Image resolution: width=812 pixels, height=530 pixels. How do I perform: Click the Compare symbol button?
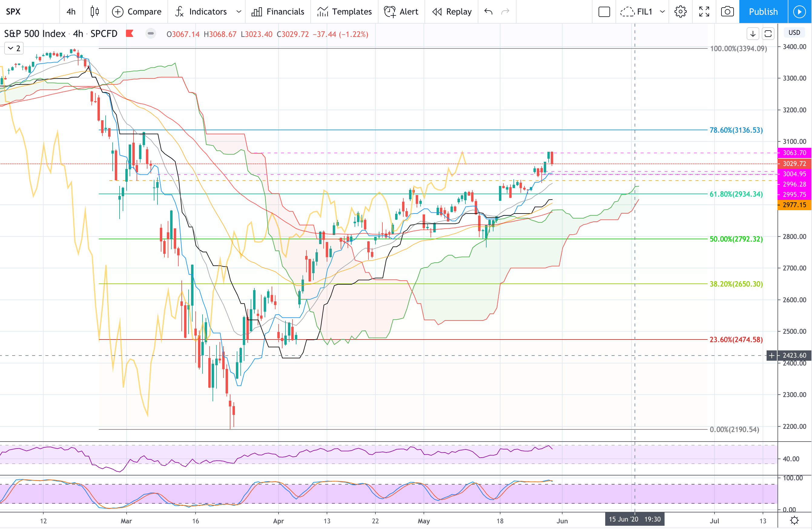(137, 12)
